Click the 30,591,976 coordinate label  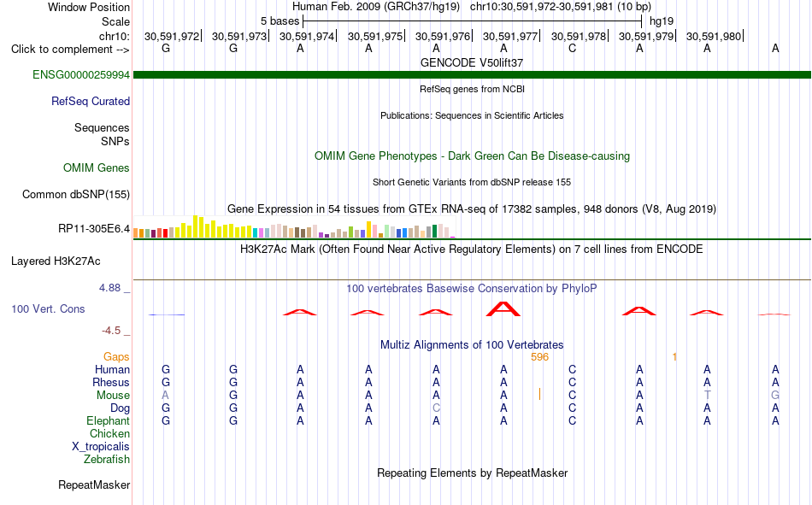443,36
